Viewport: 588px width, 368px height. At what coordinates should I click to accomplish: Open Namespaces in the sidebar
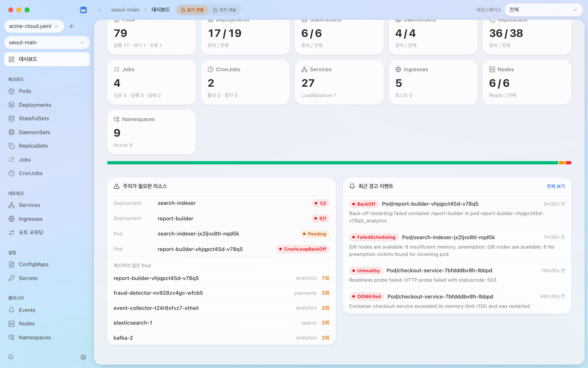coord(47,337)
